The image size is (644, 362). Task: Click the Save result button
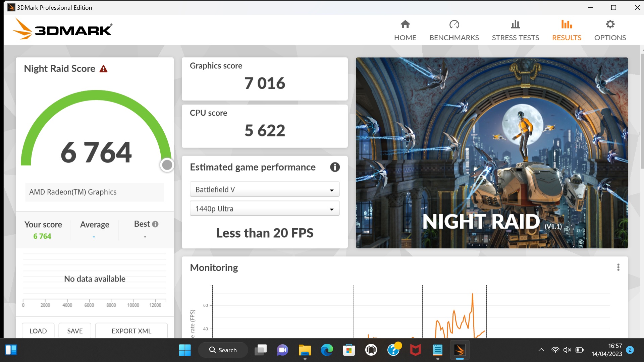coord(75,331)
